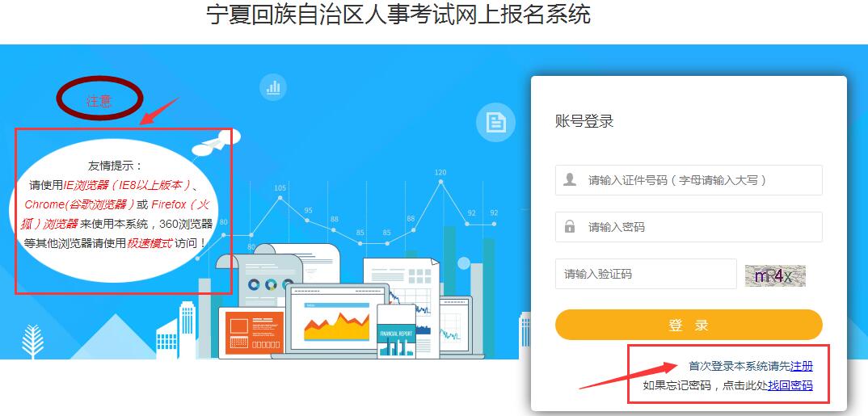868x416 pixels.
Task: Open the 注册 registration link
Action: (x=802, y=366)
